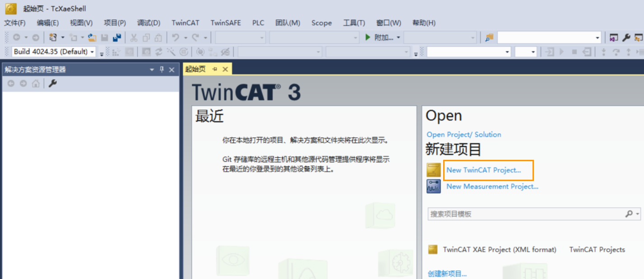Open the search combo box dropdown in top toolbar
644x279 pixels.
pos(598,38)
